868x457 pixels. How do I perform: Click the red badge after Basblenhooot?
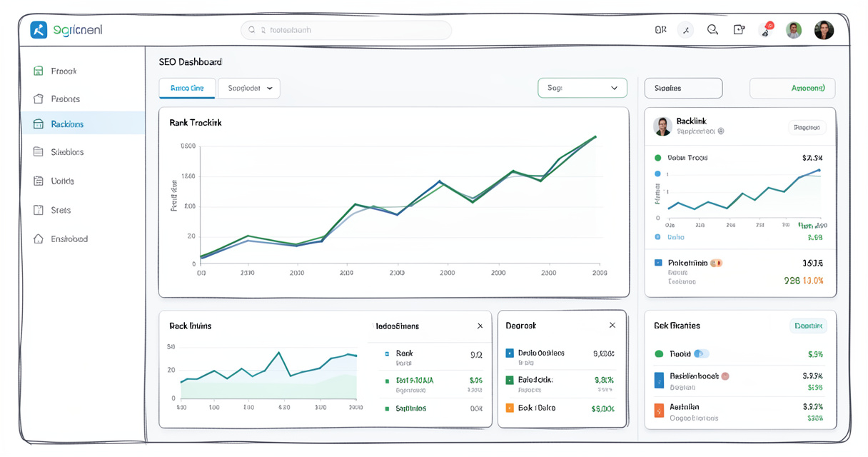tap(725, 376)
